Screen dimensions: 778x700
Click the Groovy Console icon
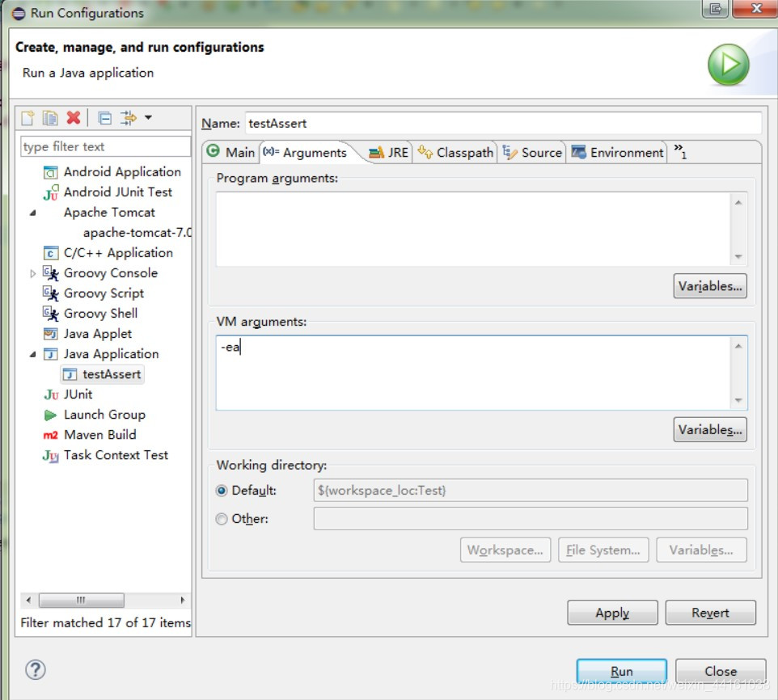coord(51,274)
